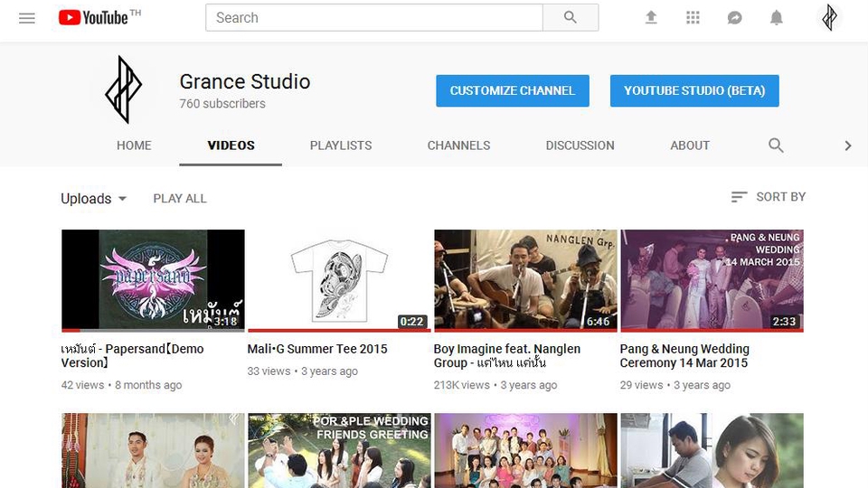Click '29 views • 3 years ago' text

point(675,385)
